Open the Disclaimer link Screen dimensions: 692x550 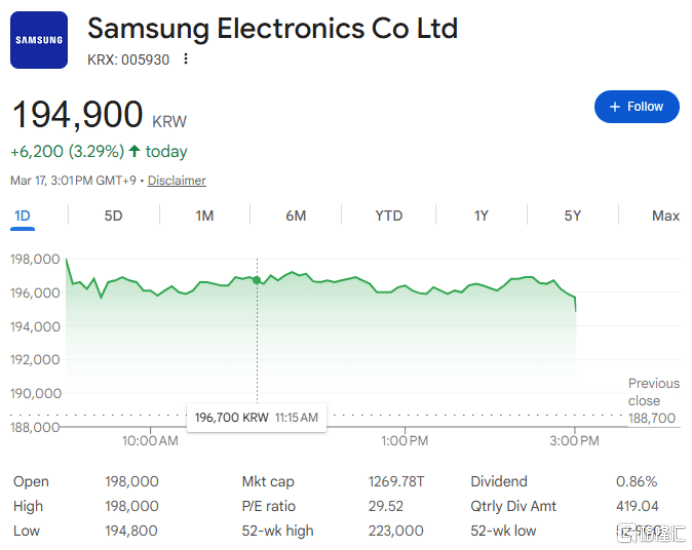pos(177,181)
